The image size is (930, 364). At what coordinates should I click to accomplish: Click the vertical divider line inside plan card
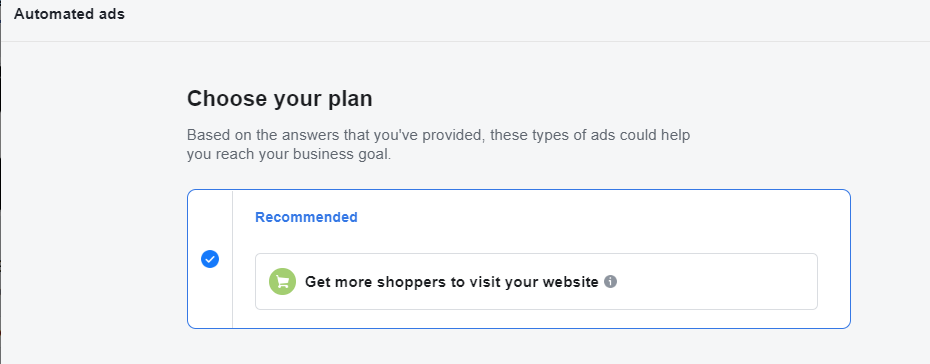coord(232,259)
